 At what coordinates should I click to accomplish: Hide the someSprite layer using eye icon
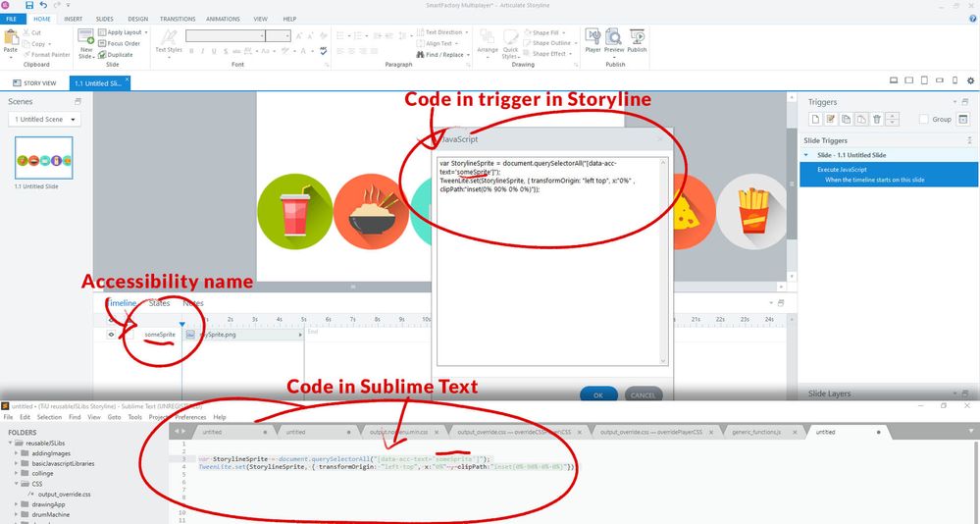(111, 335)
